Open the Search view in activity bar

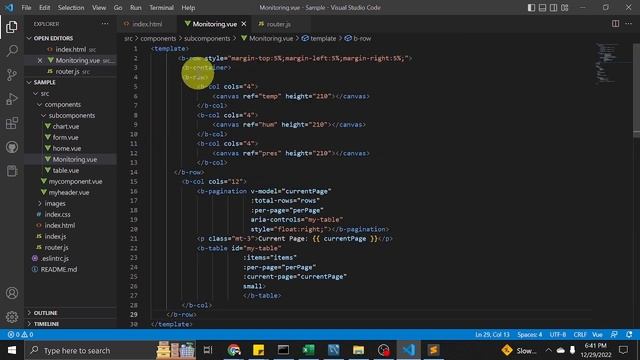pyautogui.click(x=12, y=51)
